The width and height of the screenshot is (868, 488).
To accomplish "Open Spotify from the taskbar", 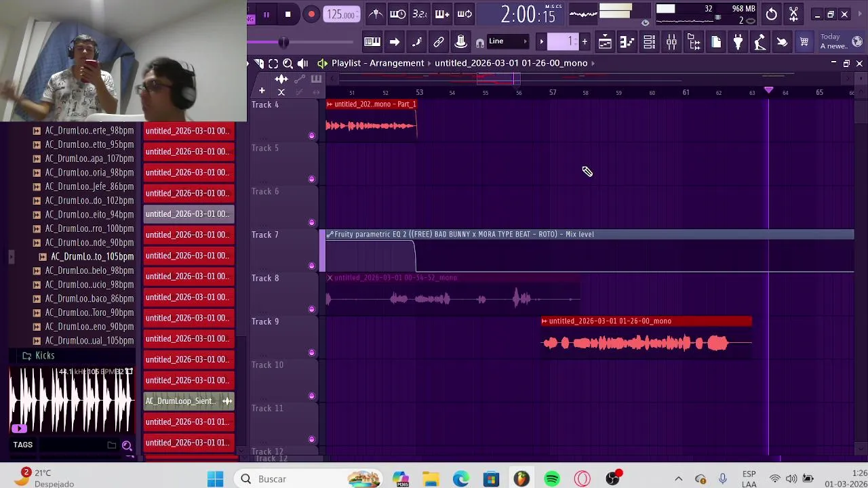I will 552,479.
